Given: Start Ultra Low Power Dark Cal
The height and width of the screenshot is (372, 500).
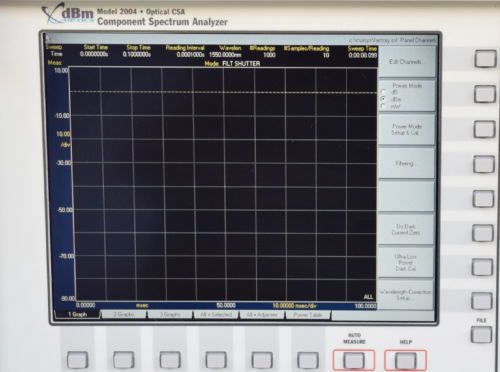Looking at the screenshot, I should pyautogui.click(x=405, y=262).
